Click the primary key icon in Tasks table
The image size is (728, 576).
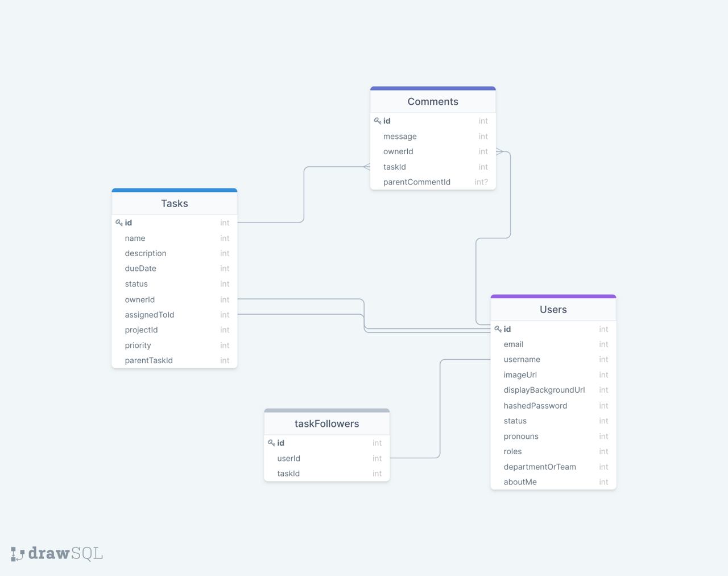[119, 223]
